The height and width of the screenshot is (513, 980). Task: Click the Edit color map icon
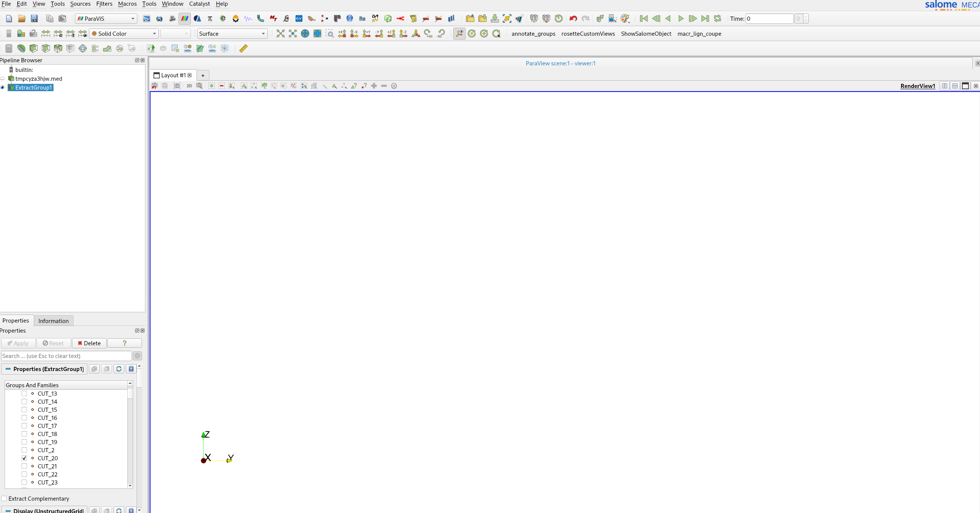[21, 33]
